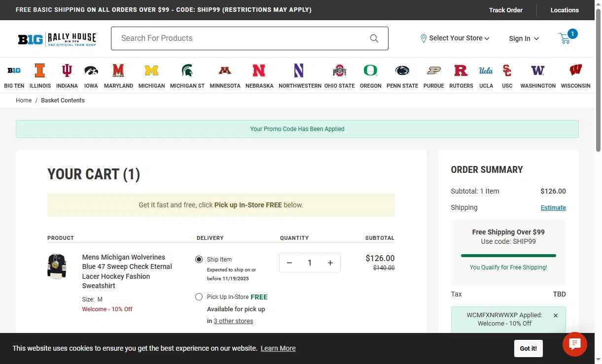Select the Wisconsin W logo
This screenshot has width=602, height=364.
click(x=575, y=70)
